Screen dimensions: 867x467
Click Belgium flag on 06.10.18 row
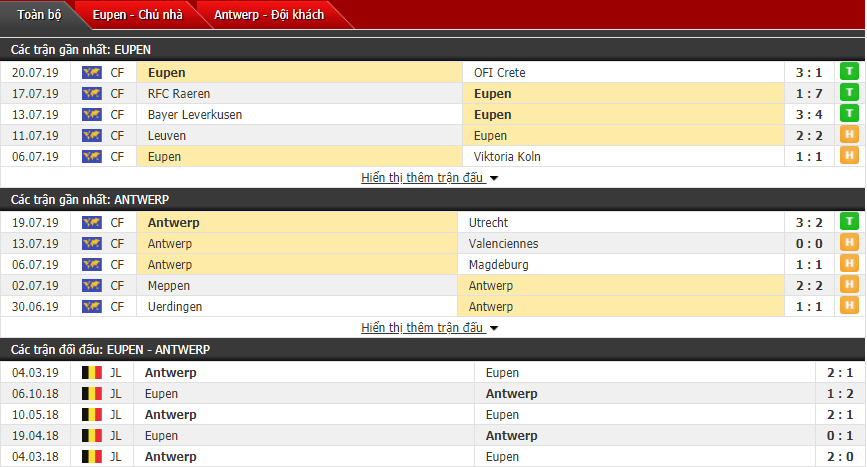(x=92, y=393)
